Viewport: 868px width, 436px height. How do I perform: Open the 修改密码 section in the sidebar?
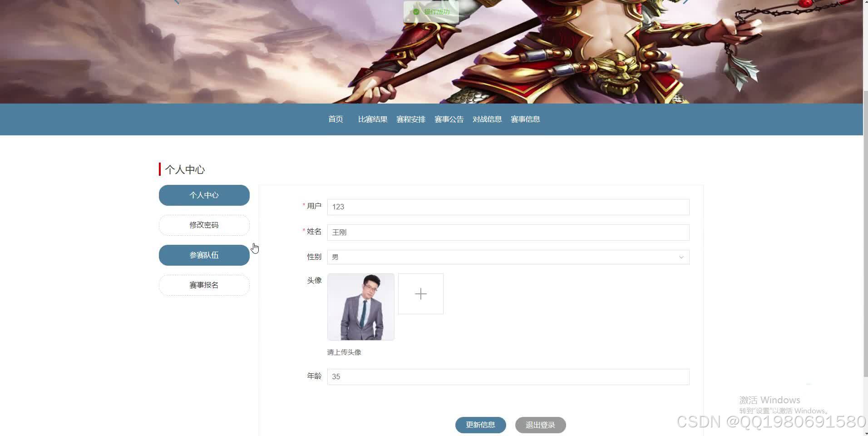click(x=204, y=225)
